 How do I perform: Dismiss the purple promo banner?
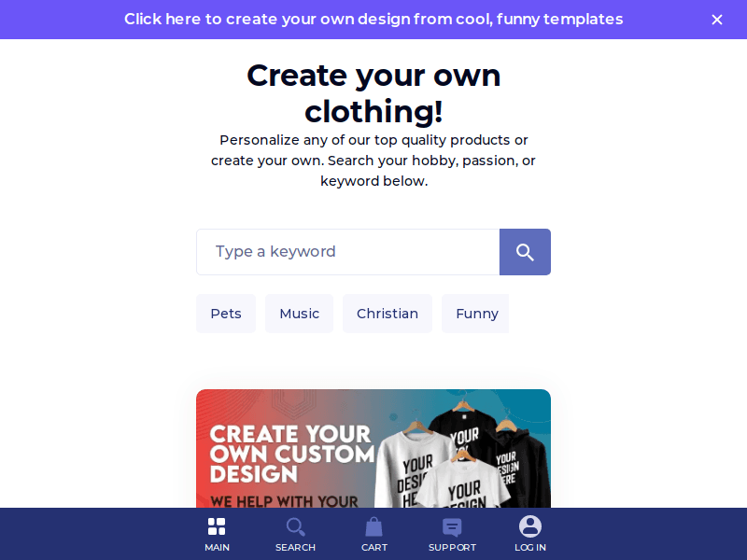click(x=717, y=20)
